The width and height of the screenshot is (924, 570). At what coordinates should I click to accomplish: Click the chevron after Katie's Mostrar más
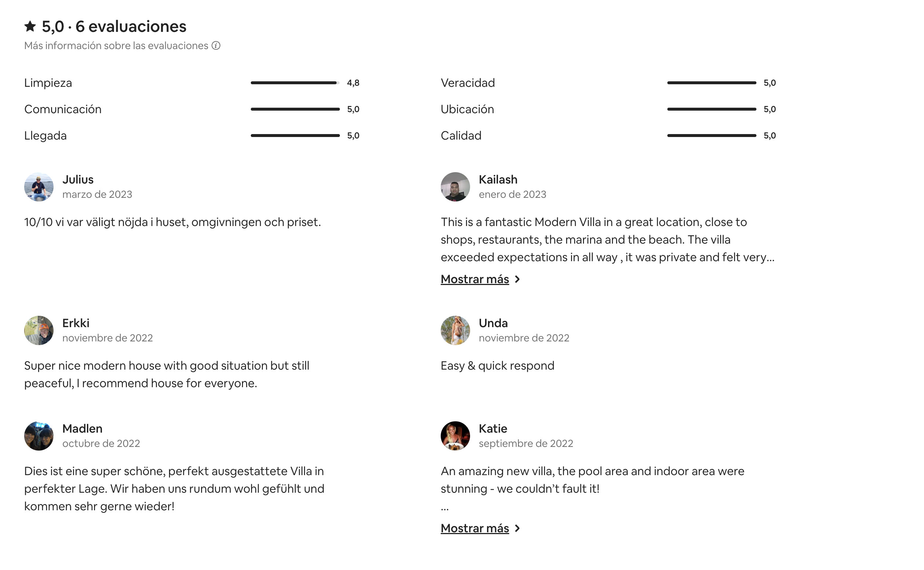click(517, 528)
